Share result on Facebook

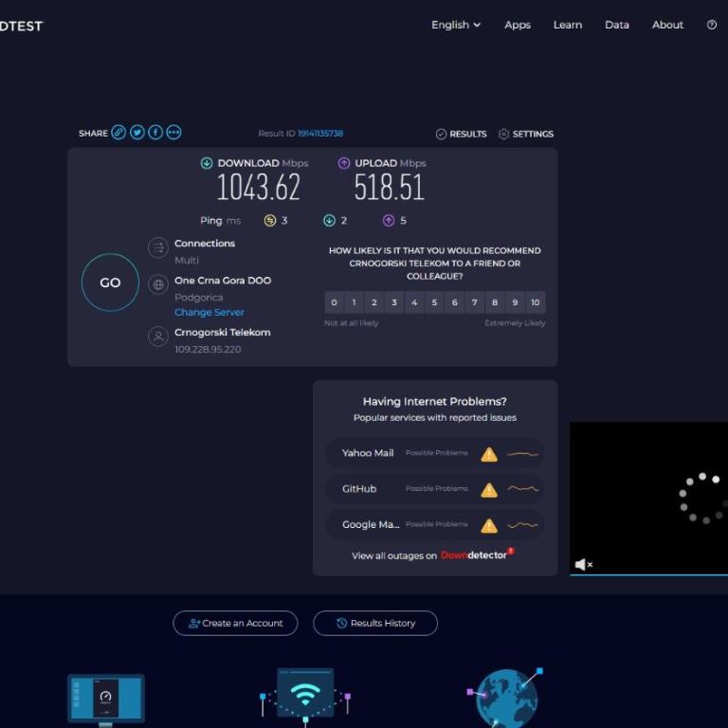click(x=155, y=133)
